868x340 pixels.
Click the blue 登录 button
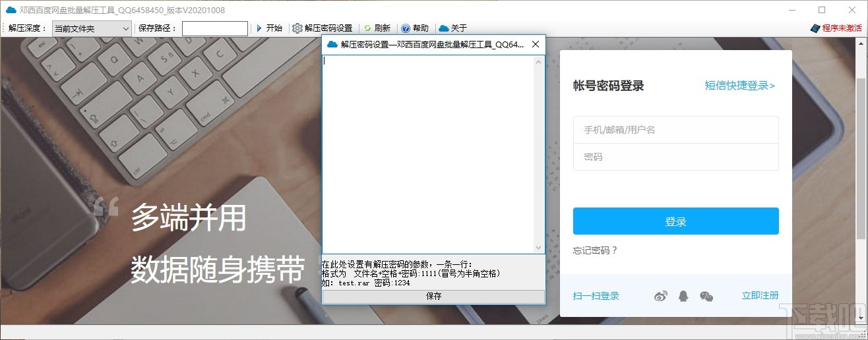pos(676,221)
